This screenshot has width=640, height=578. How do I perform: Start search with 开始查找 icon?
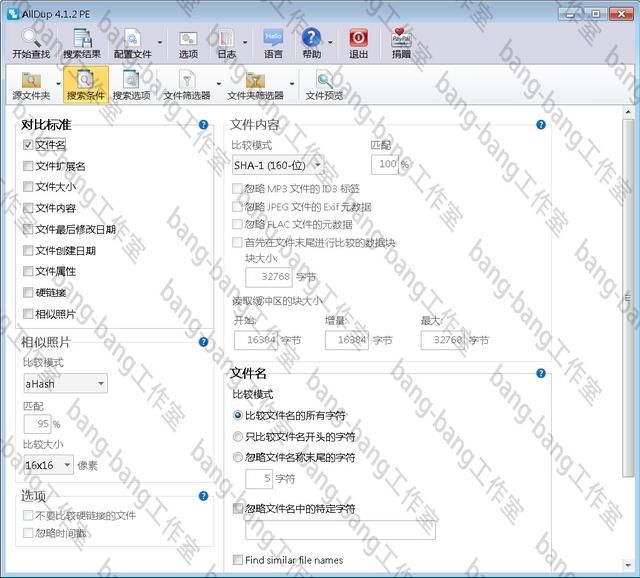click(x=31, y=44)
